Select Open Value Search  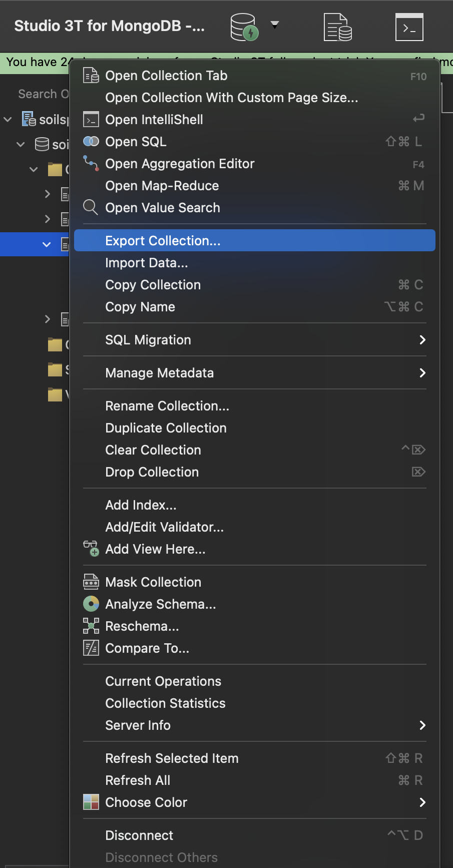[162, 208]
